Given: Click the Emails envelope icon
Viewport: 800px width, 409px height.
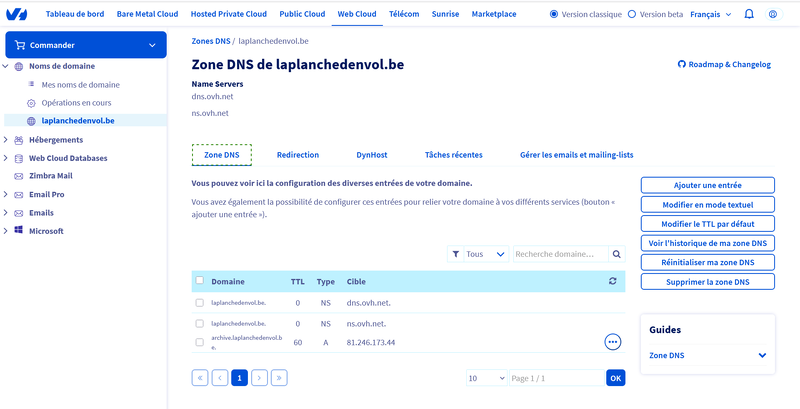Looking at the screenshot, I should tap(19, 213).
